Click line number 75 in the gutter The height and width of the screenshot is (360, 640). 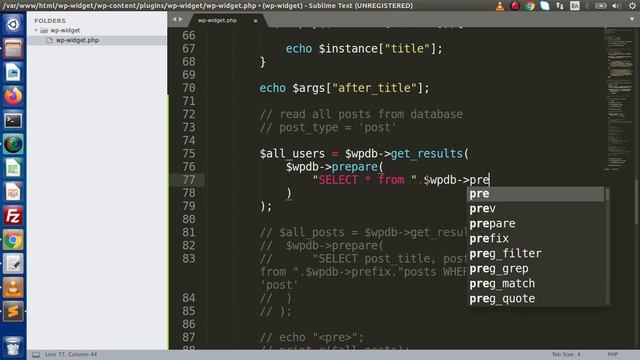(189, 153)
